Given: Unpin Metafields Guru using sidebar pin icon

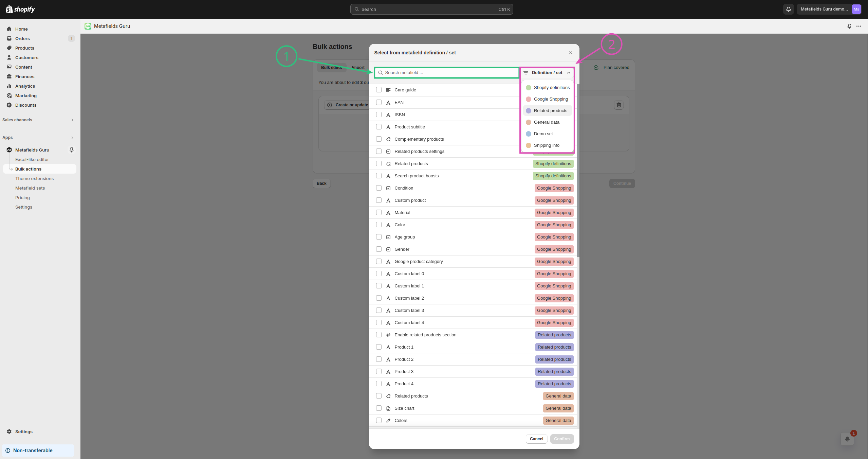Looking at the screenshot, I should [72, 150].
